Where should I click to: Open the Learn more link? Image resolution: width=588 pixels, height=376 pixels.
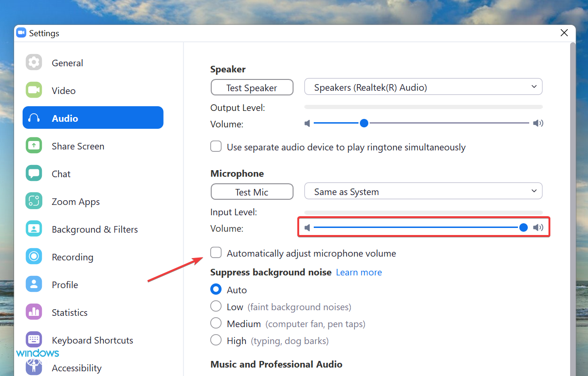point(358,272)
